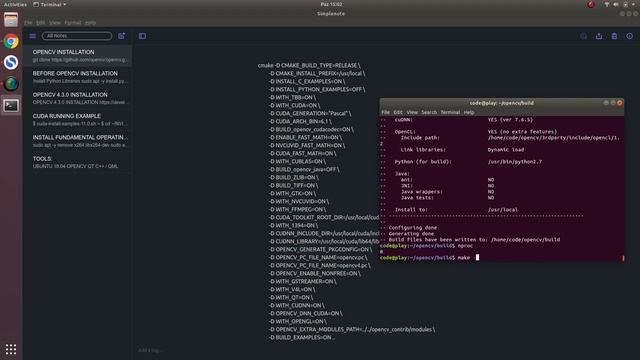Click the -D BUILD_EXAMPLES=ON line
This screenshot has width=640, height=360.
(302, 338)
